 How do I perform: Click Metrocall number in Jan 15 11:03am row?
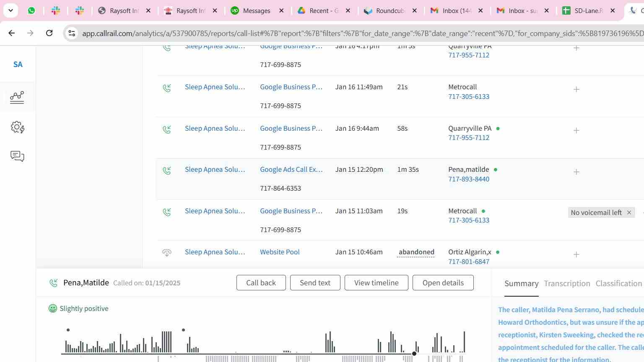tap(469, 220)
